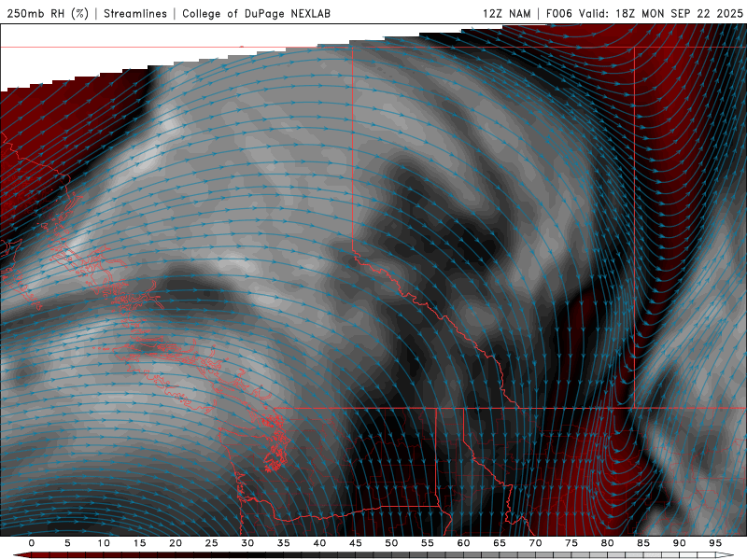Click the color scale label "95"
747x560 pixels.
715,543
